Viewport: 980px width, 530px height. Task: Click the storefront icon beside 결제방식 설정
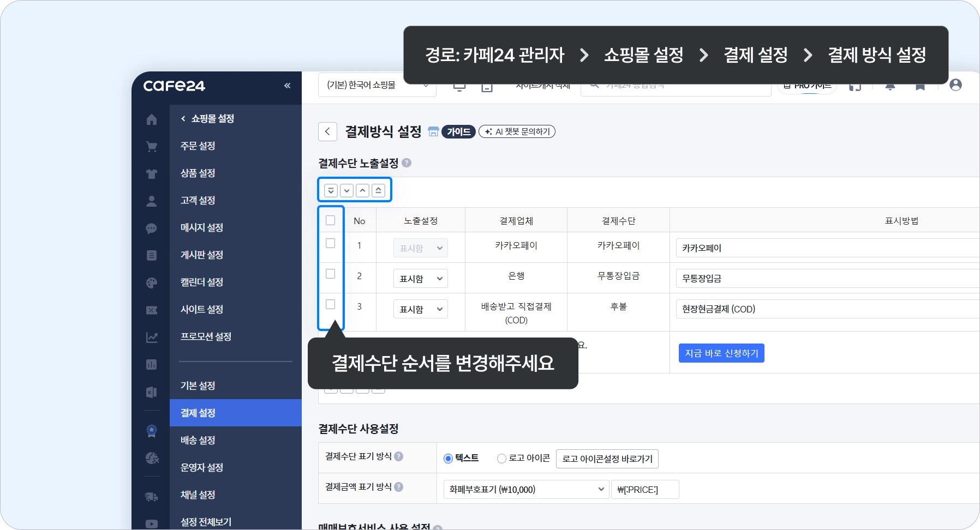coord(433,131)
